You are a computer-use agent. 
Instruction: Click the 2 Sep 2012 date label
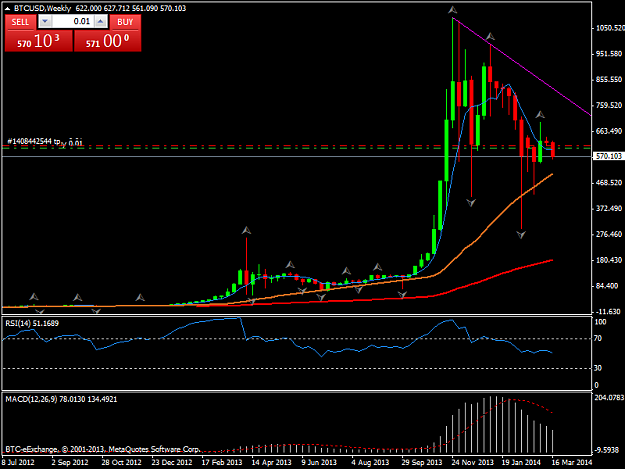70,462
